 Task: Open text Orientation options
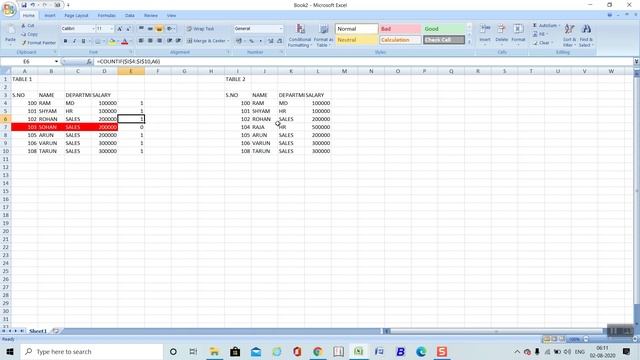click(x=170, y=29)
